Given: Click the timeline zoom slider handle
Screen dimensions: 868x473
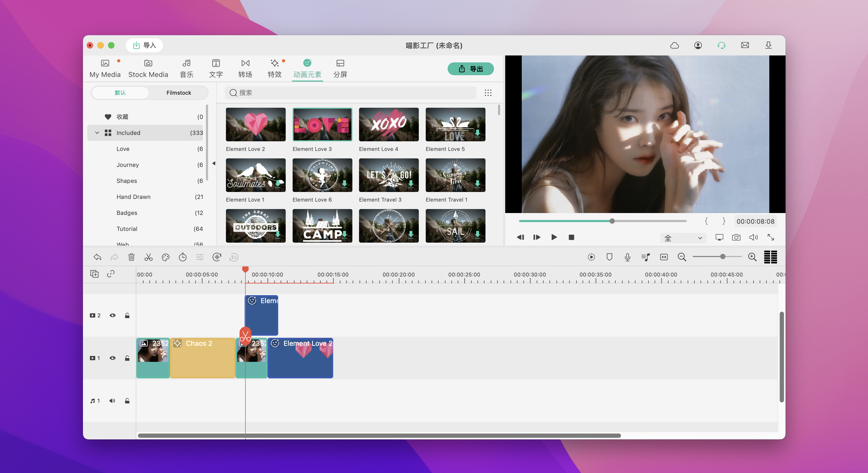Looking at the screenshot, I should pos(722,257).
